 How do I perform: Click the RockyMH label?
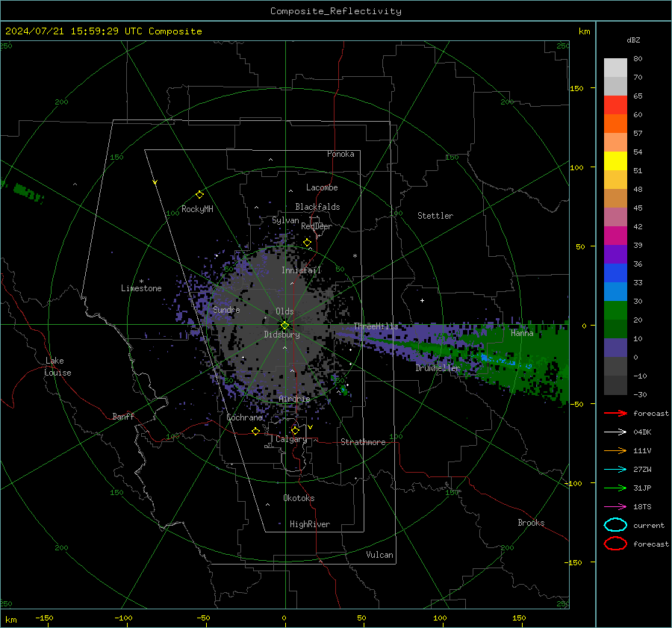tap(197, 209)
